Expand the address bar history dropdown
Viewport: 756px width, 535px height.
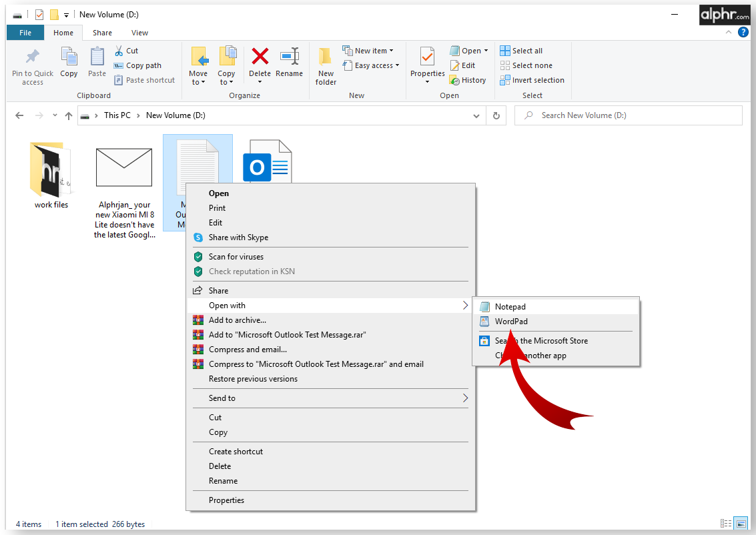coord(476,115)
